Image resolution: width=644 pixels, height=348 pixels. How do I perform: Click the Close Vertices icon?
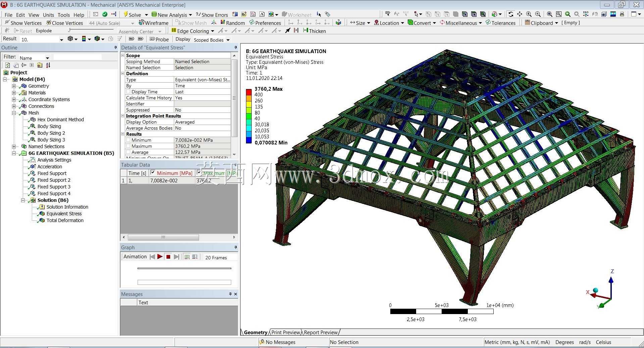click(x=49, y=23)
